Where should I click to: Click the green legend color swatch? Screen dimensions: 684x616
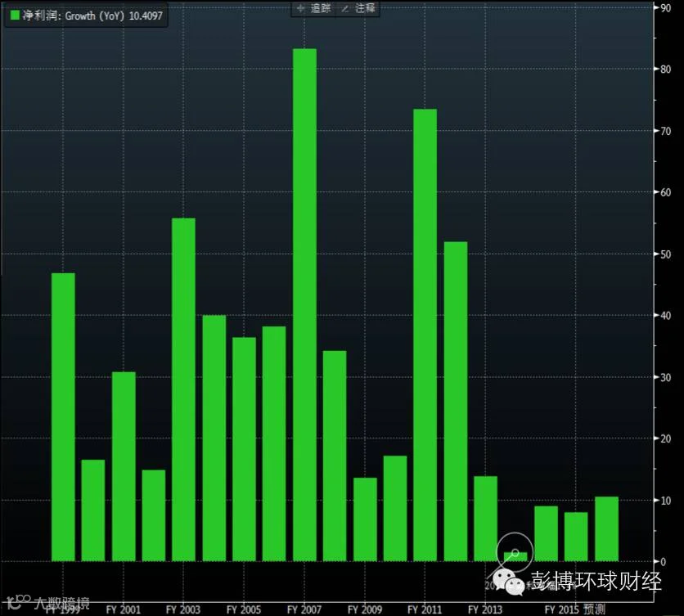coord(15,16)
